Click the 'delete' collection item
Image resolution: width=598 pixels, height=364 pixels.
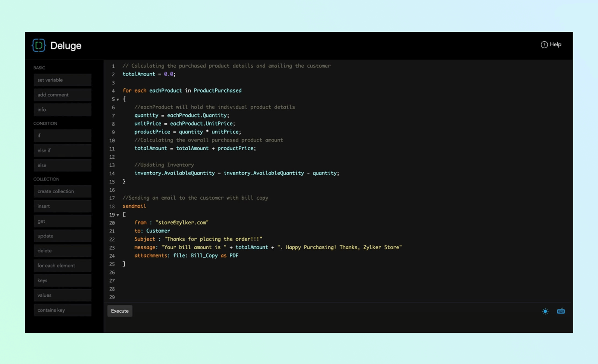pos(62,251)
